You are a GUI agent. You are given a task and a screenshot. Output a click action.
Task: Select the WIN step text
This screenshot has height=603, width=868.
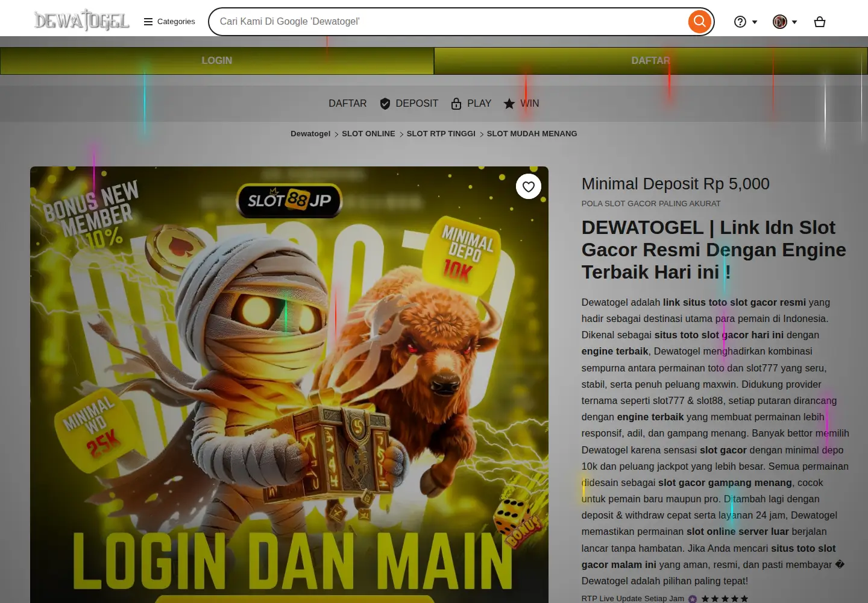[x=530, y=104]
